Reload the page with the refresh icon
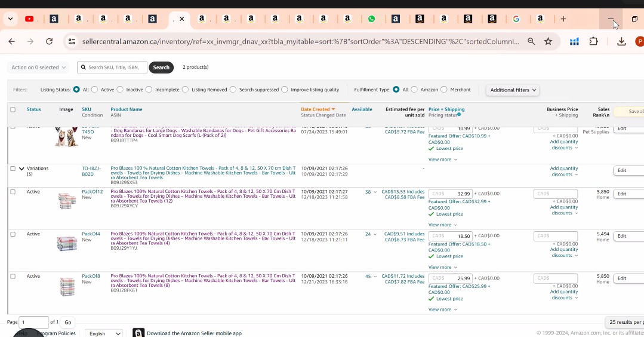This screenshot has height=337, width=644. pyautogui.click(x=49, y=41)
